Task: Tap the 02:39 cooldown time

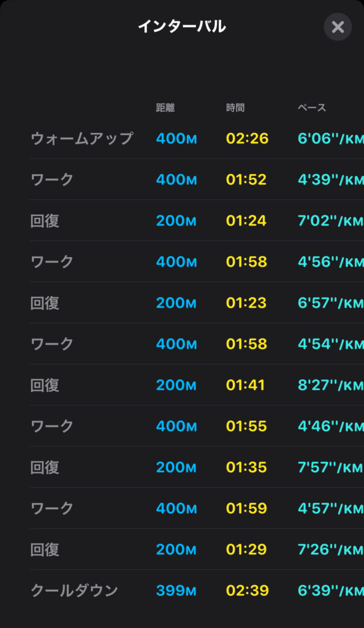Action: coord(247,591)
